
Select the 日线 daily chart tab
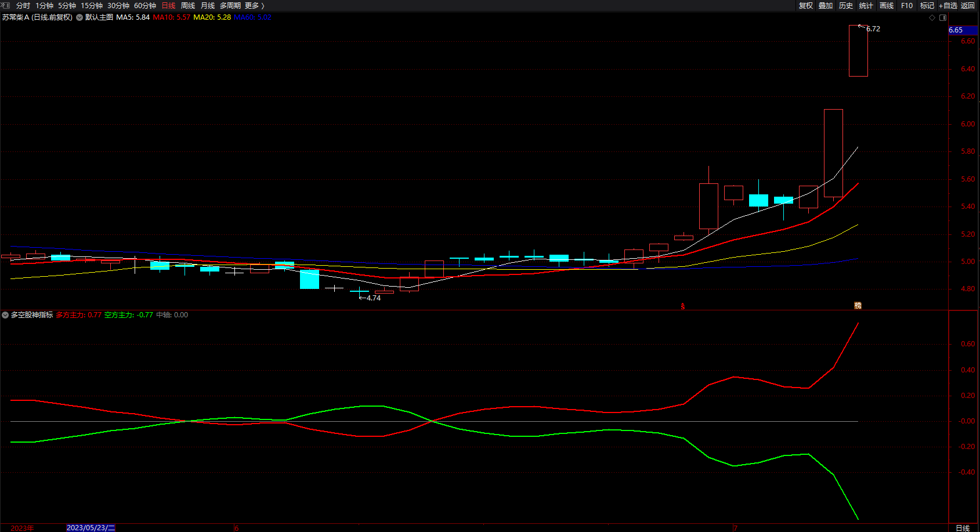point(168,5)
